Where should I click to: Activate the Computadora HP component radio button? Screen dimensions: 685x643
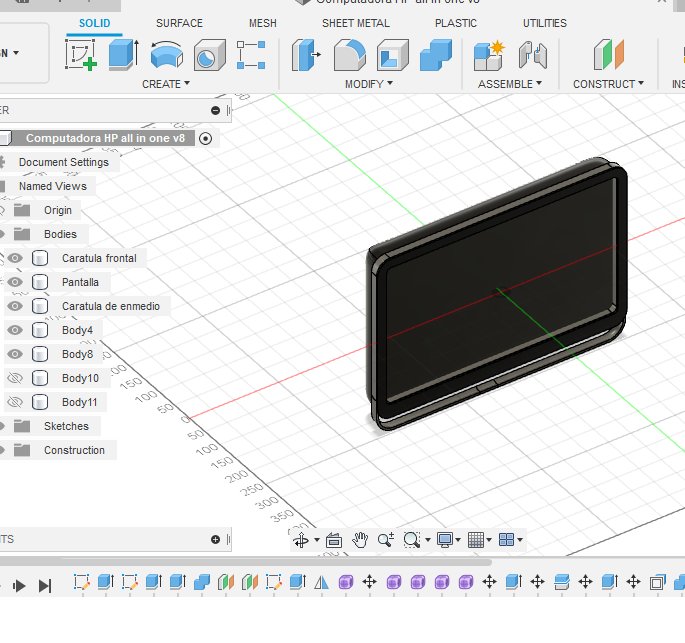[x=206, y=139]
